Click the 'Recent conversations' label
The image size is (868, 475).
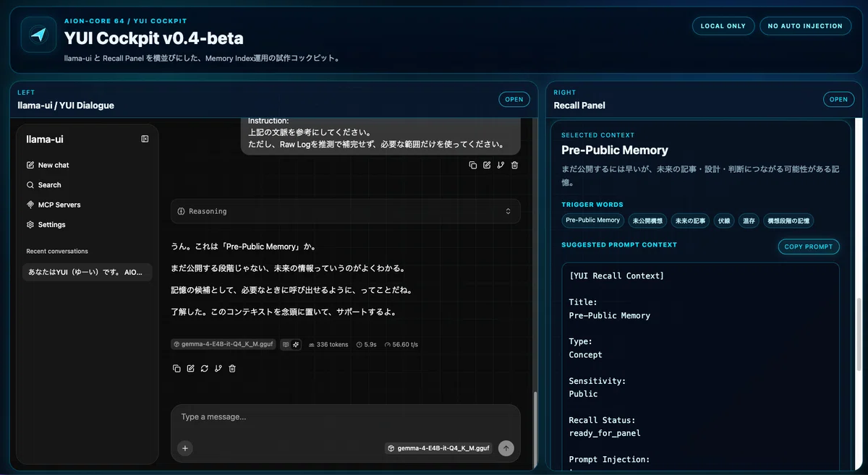click(57, 251)
